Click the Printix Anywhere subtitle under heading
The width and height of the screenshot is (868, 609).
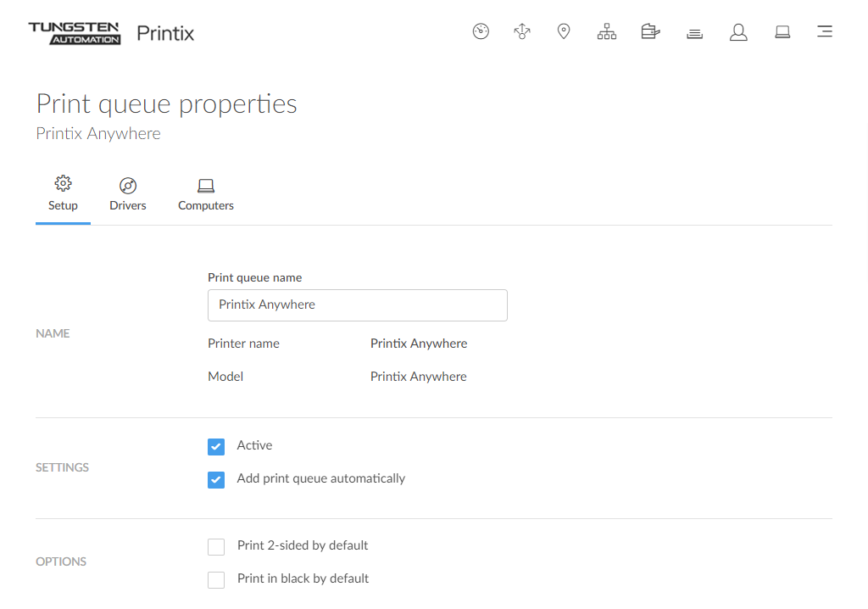point(98,134)
